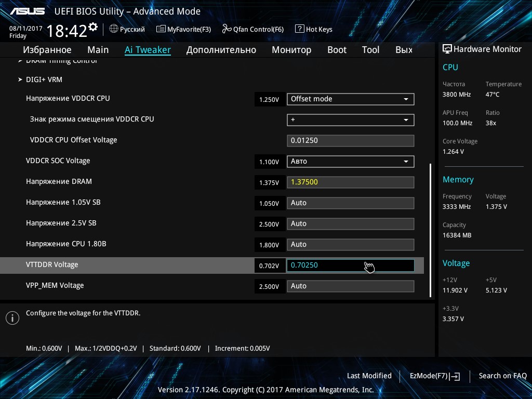
Task: Click Search on FAQ
Action: point(502,376)
